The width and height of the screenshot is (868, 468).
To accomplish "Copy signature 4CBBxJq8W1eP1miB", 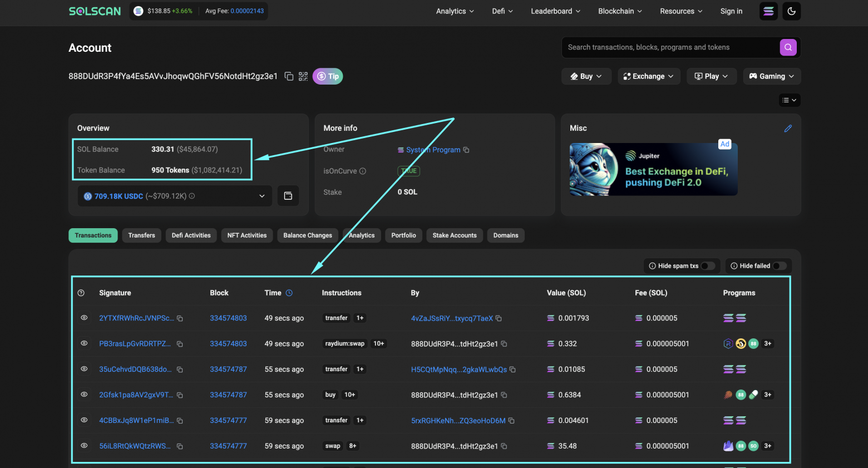I will [x=180, y=421].
